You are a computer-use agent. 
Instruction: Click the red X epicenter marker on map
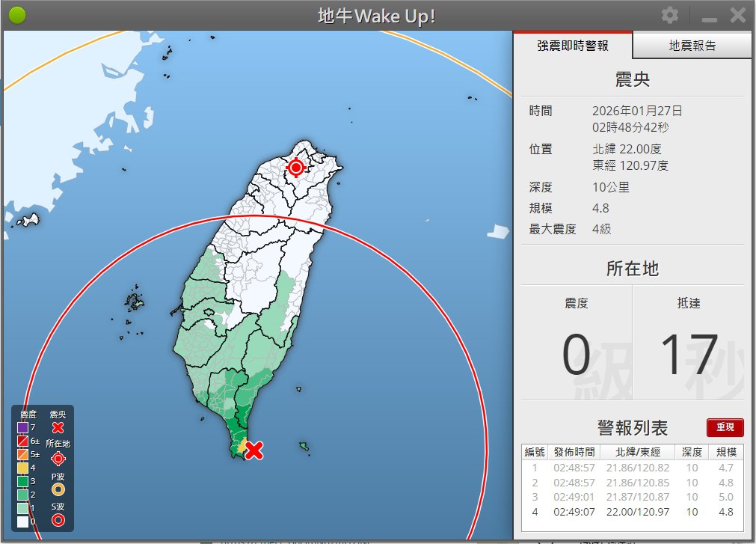click(254, 450)
